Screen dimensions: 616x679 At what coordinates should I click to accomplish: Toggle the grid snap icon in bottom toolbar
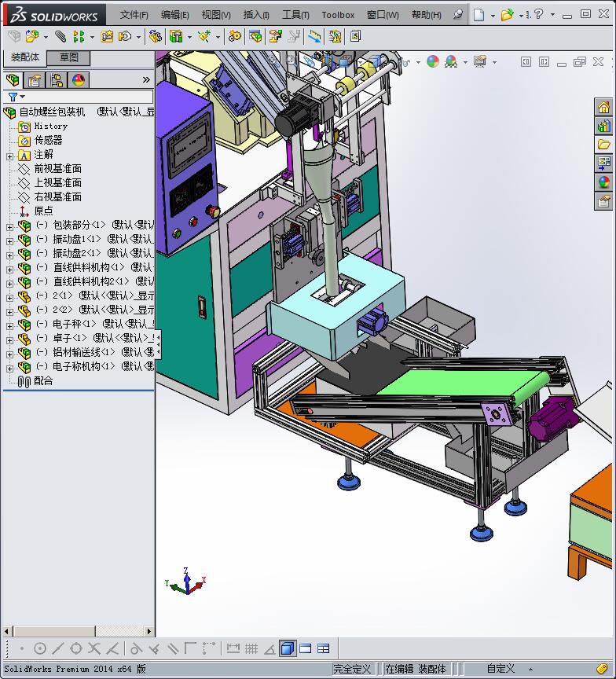(x=251, y=648)
